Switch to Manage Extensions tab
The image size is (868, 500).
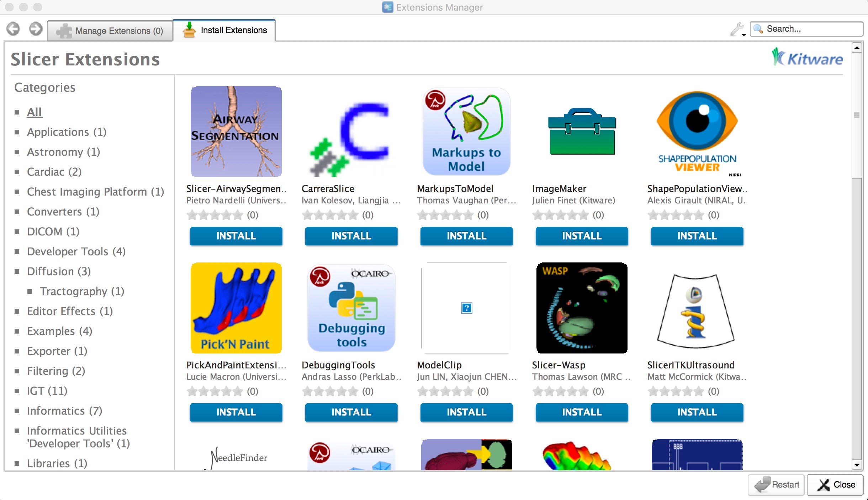(110, 31)
